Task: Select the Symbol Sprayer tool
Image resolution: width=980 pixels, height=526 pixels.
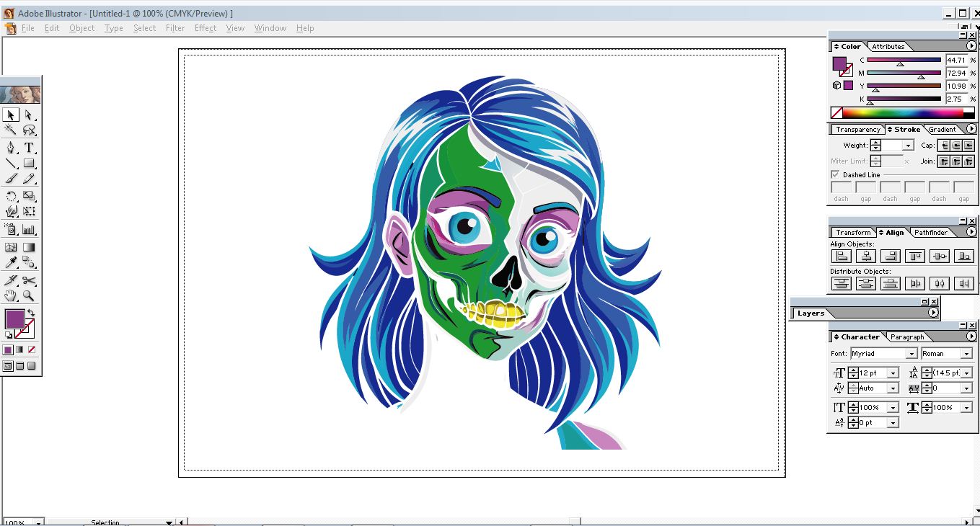Action: tap(11, 230)
